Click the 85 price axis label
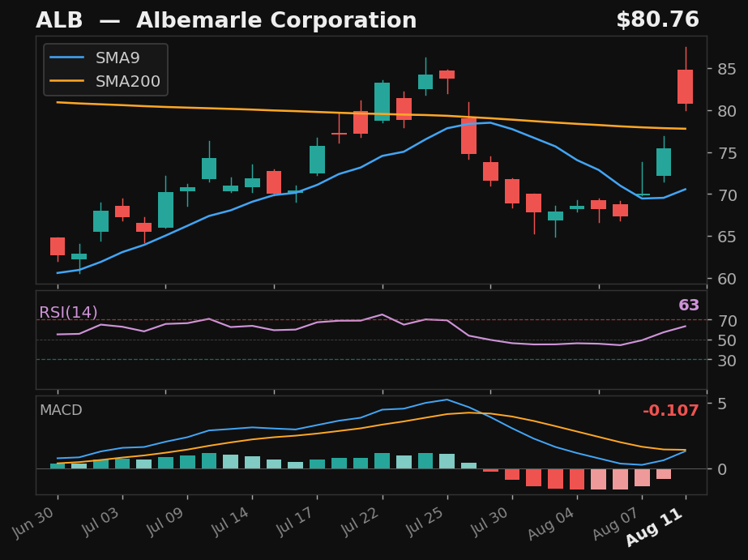The image size is (748, 560). click(727, 69)
